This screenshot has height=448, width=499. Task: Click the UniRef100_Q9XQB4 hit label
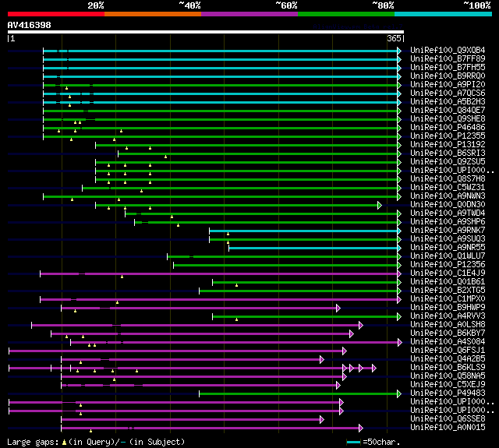point(448,50)
